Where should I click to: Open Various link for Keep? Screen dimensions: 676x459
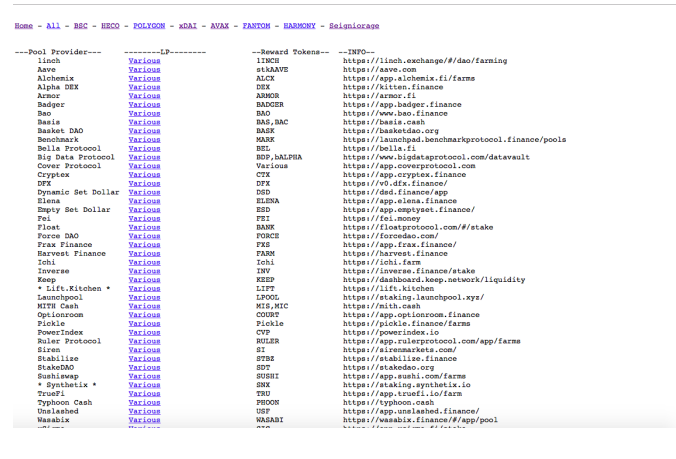pyautogui.click(x=144, y=280)
